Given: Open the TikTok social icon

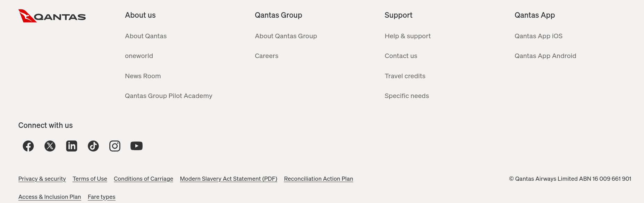Looking at the screenshot, I should click(x=93, y=146).
